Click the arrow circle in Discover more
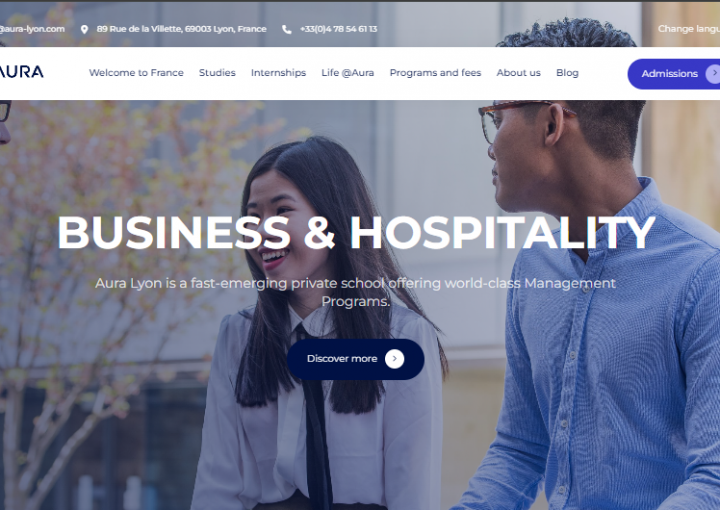The height and width of the screenshot is (510, 720). click(394, 359)
